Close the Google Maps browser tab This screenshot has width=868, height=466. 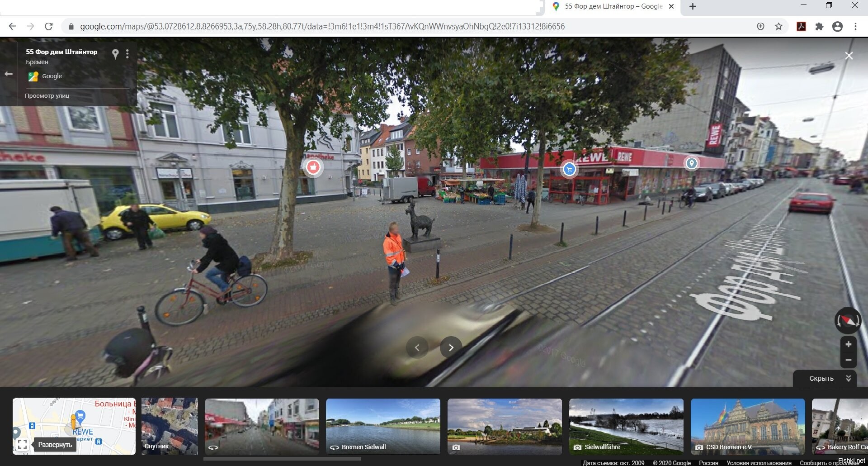tap(671, 6)
